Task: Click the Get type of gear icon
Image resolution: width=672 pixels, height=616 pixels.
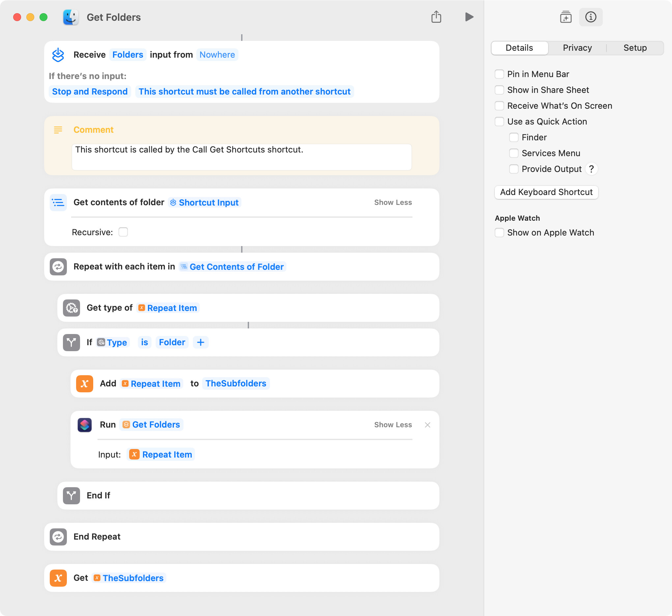Action: click(71, 308)
